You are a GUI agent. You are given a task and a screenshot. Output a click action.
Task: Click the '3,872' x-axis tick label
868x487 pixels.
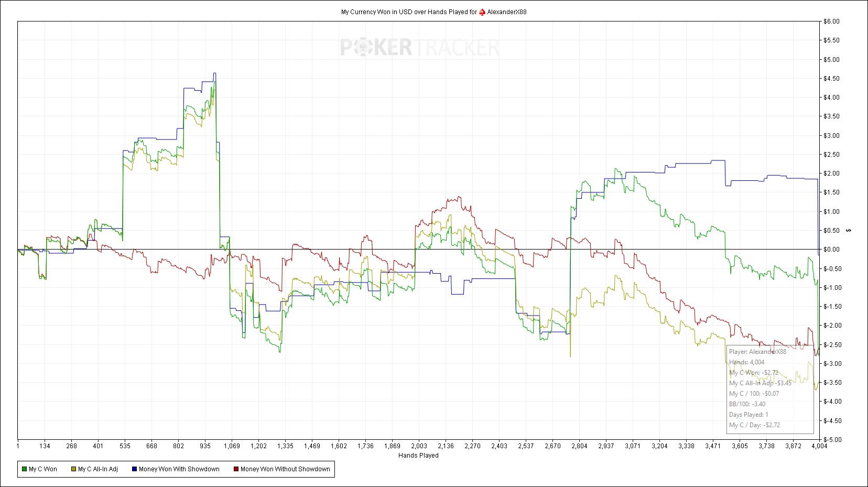(793, 447)
